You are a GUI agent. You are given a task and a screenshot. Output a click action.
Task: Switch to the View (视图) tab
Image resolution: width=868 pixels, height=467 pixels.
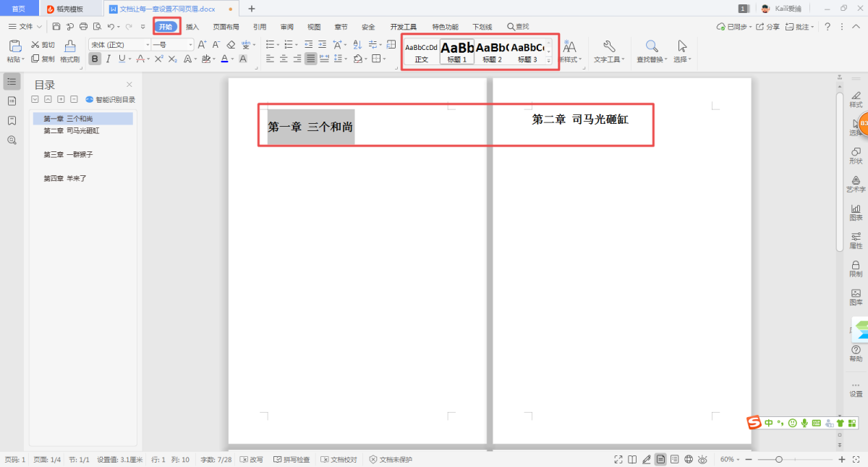314,27
